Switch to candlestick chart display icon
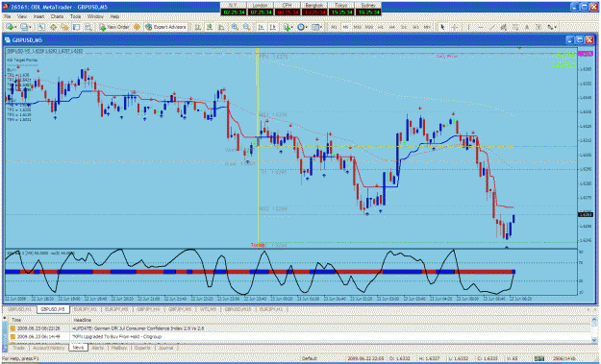This screenshot has width=601, height=364. (210, 27)
